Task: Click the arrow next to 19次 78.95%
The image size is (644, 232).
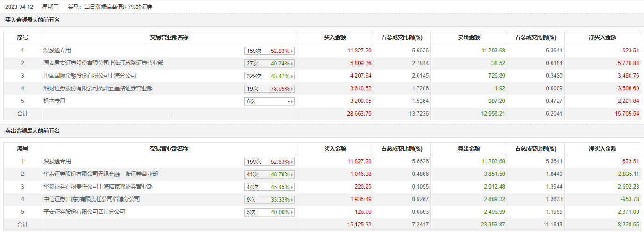Action: (x=293, y=89)
